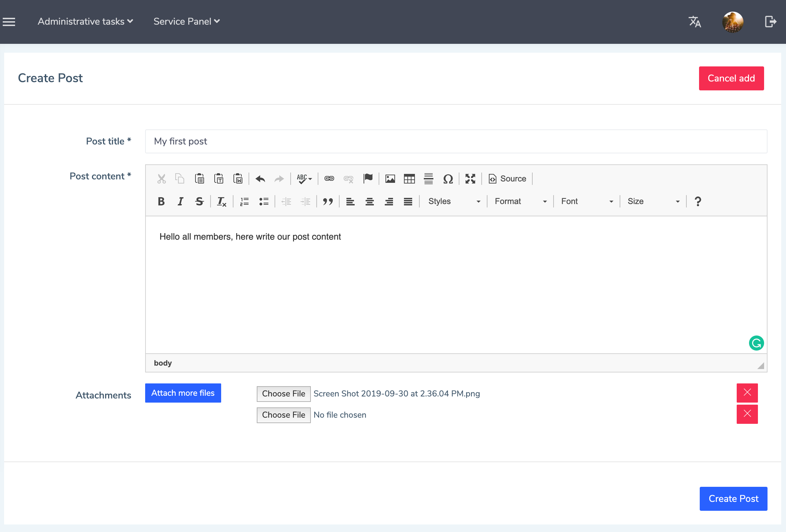Image resolution: width=786 pixels, height=532 pixels.
Task: Expand Administrative tasks menu
Action: [85, 22]
